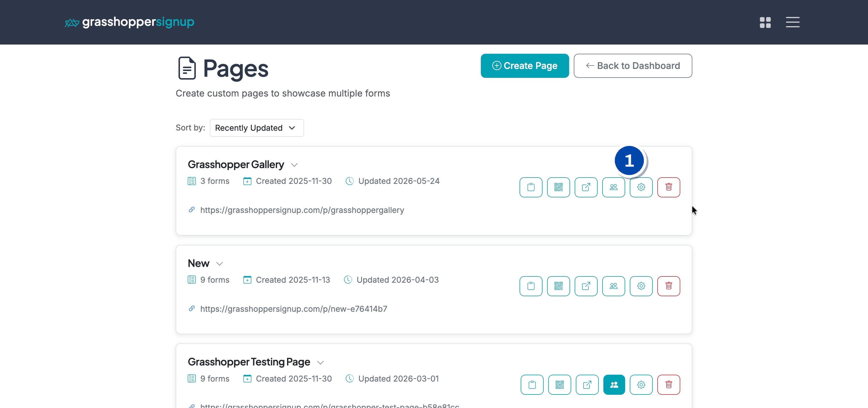Copy link for Grasshopper Testing Page
Screen dimensions: 868x408
pyautogui.click(x=532, y=384)
